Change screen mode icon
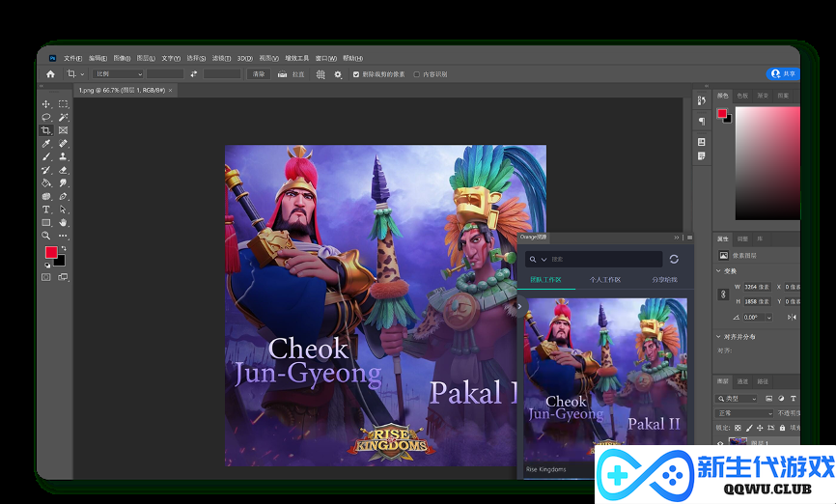 tap(63, 277)
